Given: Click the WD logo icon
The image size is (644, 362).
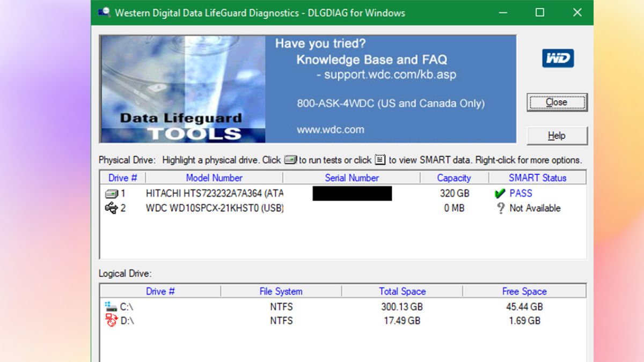Looking at the screenshot, I should [x=558, y=58].
